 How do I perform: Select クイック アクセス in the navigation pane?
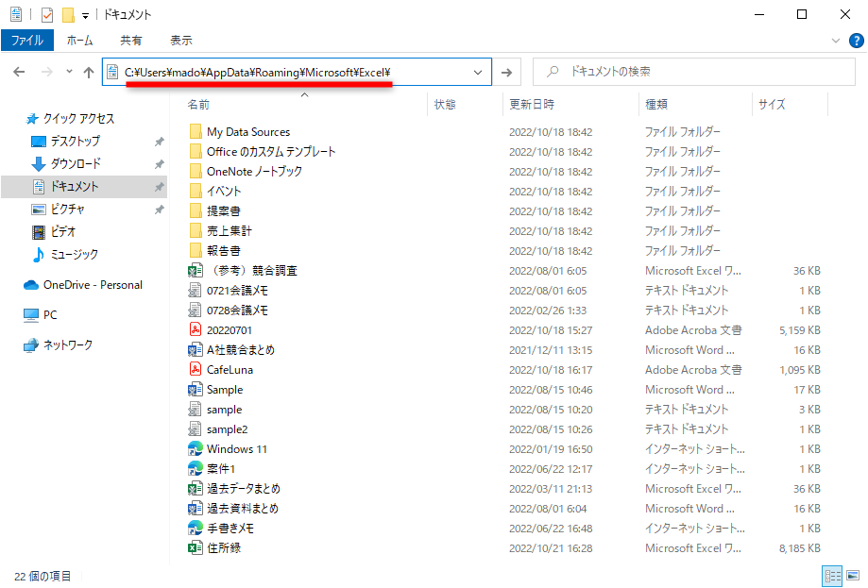coord(79,118)
